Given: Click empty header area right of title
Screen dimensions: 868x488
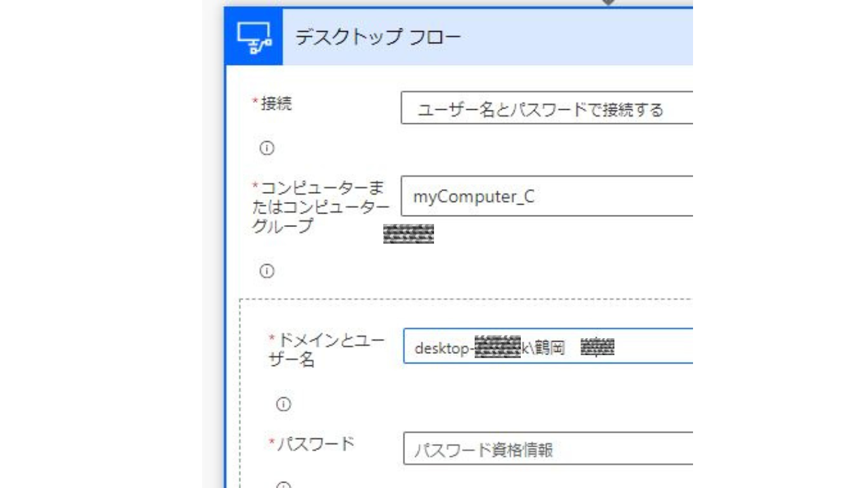Looking at the screenshot, I should pos(576,37).
